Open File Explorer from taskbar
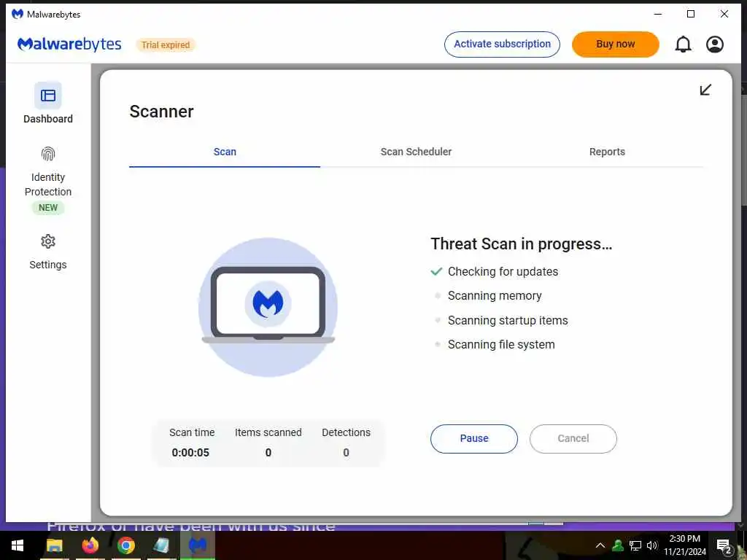The height and width of the screenshot is (560, 747). click(x=55, y=545)
